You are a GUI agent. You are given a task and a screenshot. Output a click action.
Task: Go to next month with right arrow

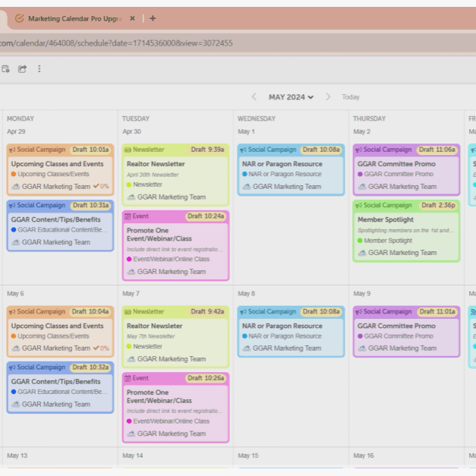[328, 97]
